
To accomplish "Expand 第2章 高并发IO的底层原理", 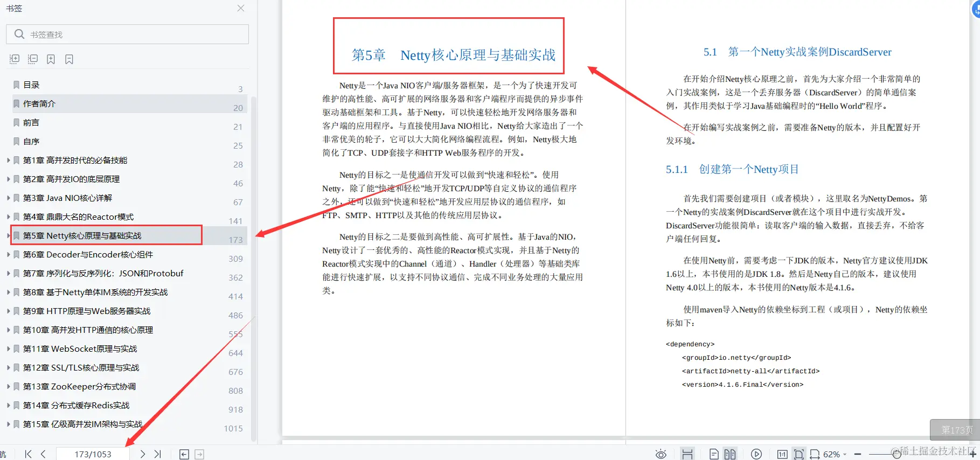I will coord(8,179).
